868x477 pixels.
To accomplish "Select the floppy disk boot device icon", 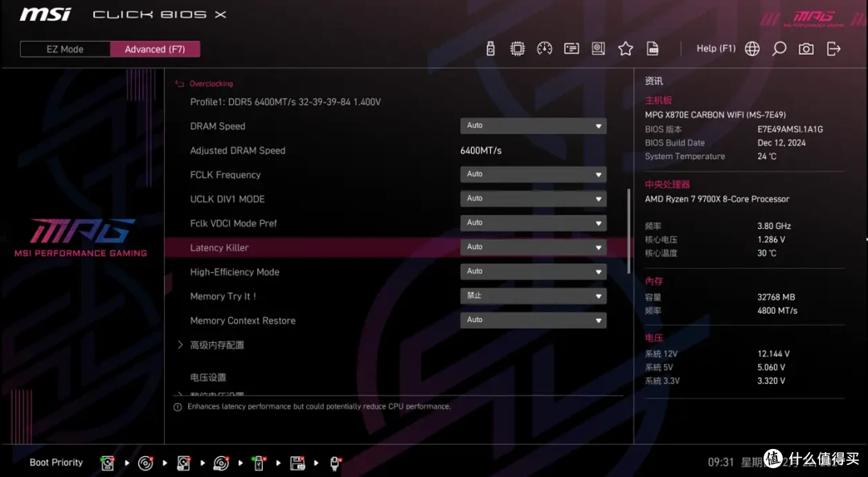I will pos(298,463).
